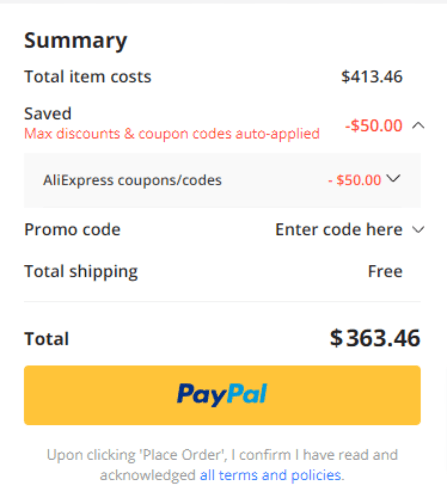The image size is (447, 504).
Task: Click the red -$50.00 Saved amount
Action: [x=373, y=126]
